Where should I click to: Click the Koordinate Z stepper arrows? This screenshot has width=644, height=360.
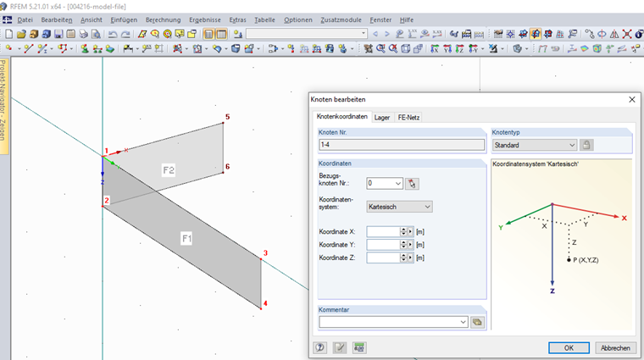point(403,258)
